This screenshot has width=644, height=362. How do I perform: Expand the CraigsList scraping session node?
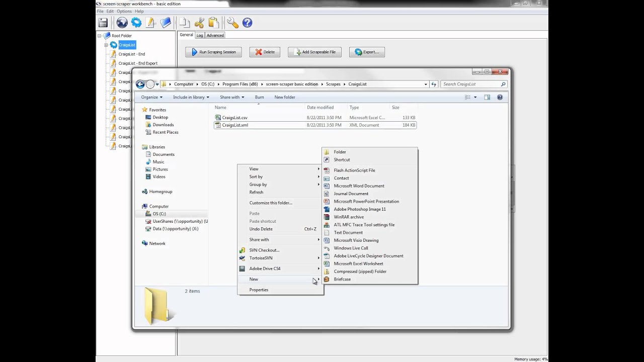(x=106, y=45)
